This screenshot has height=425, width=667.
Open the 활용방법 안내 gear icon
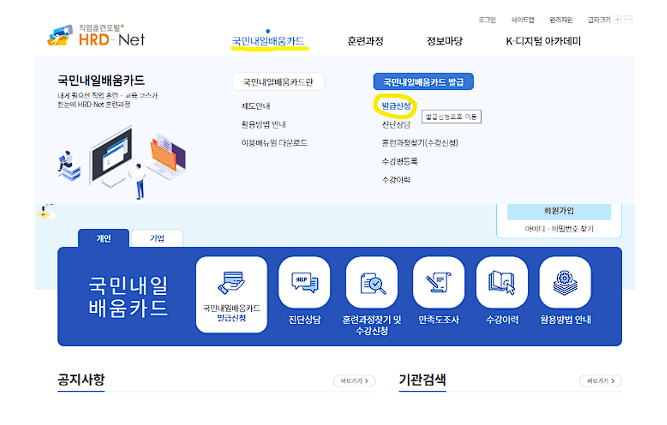tap(565, 282)
